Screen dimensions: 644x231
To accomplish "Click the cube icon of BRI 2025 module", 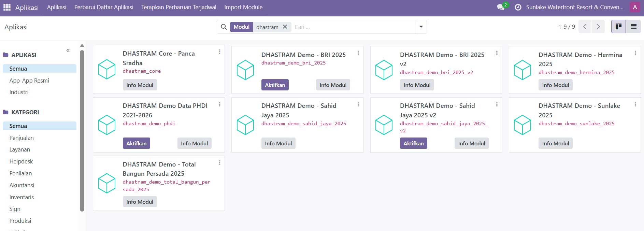I will click(x=245, y=70).
